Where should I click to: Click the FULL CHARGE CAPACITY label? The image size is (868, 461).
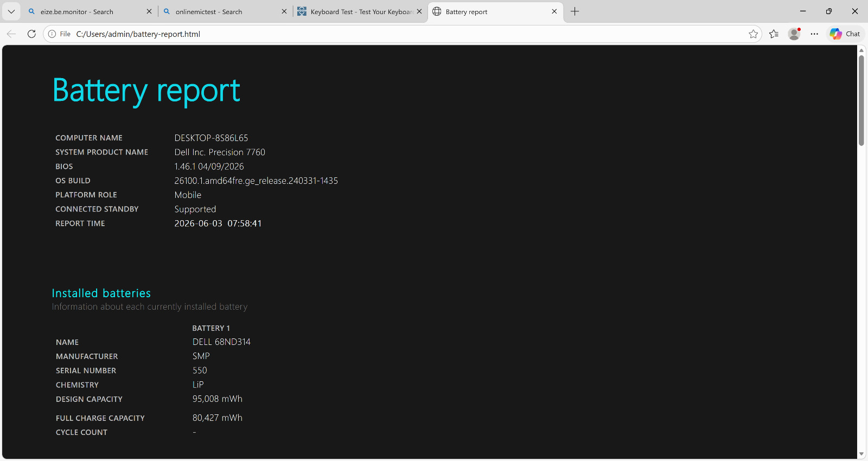[x=100, y=418]
